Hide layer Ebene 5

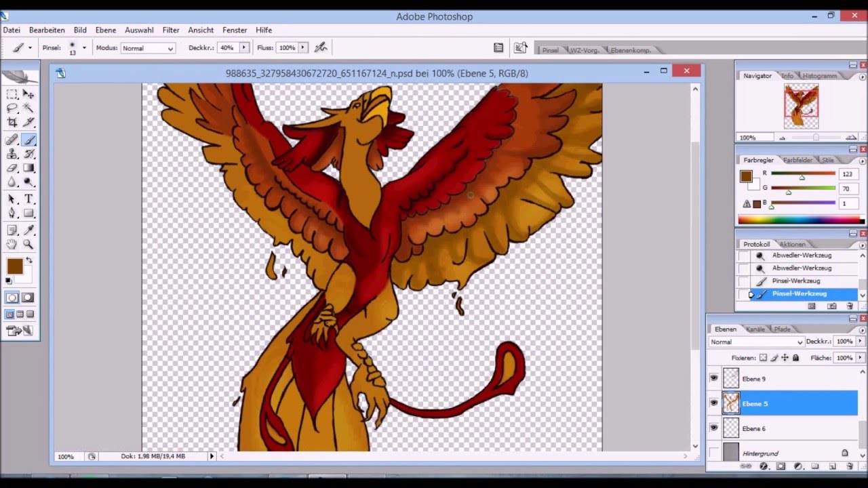point(713,403)
